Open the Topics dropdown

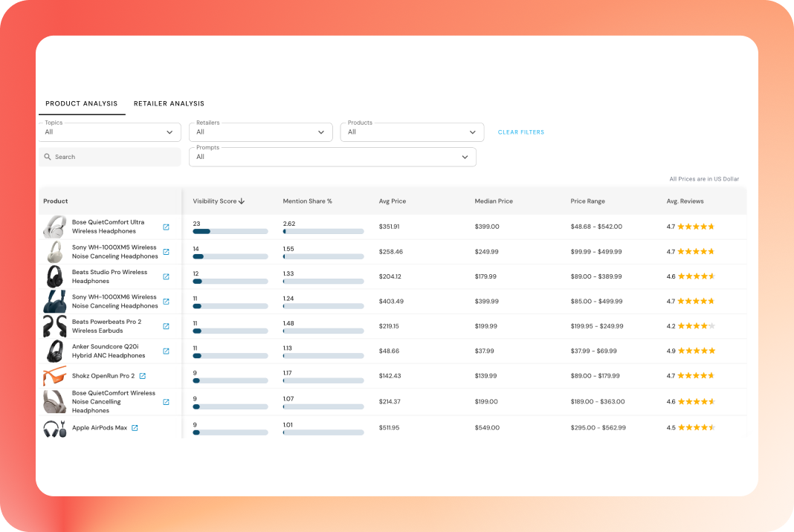click(x=110, y=132)
